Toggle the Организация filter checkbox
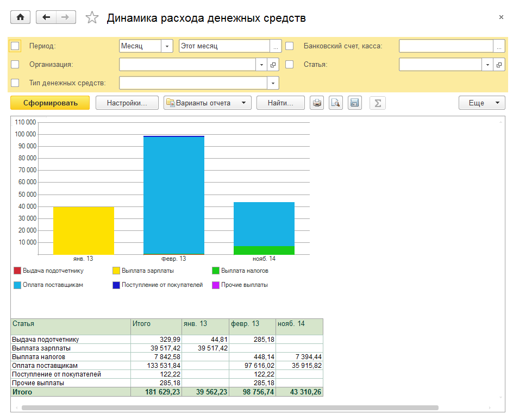This screenshot has height=420, width=513. [15, 65]
